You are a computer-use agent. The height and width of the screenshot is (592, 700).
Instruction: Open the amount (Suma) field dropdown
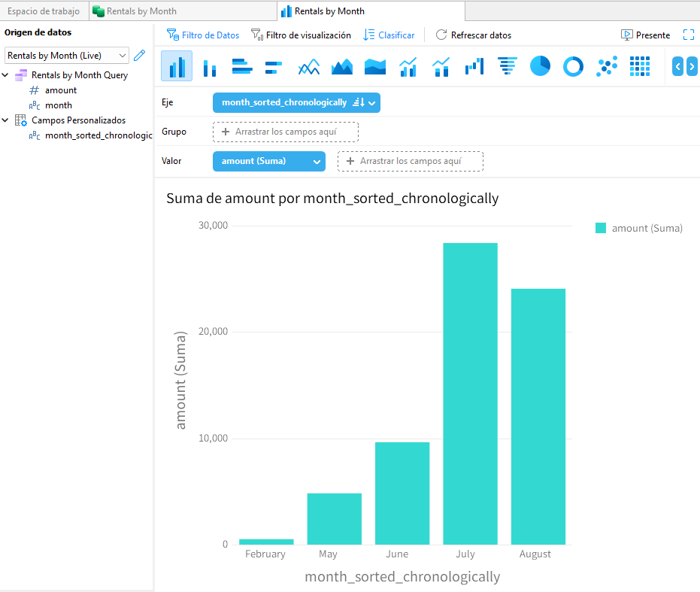(x=317, y=161)
